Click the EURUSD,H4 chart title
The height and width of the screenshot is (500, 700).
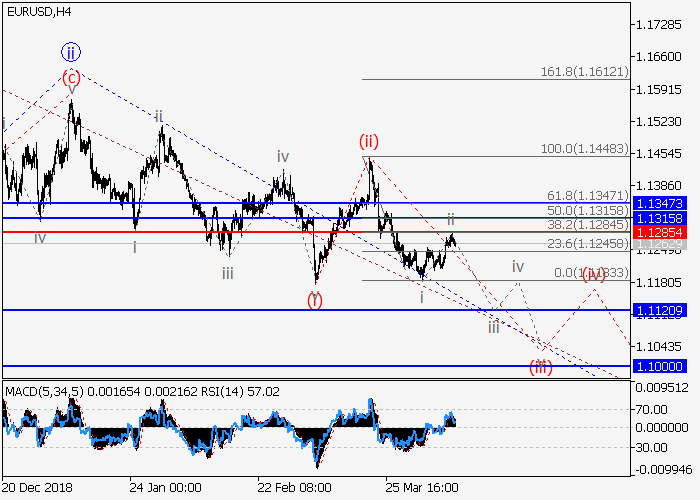(38, 11)
